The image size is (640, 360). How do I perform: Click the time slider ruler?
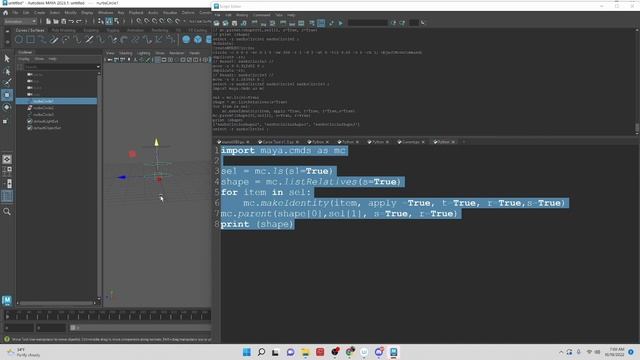click(x=108, y=315)
